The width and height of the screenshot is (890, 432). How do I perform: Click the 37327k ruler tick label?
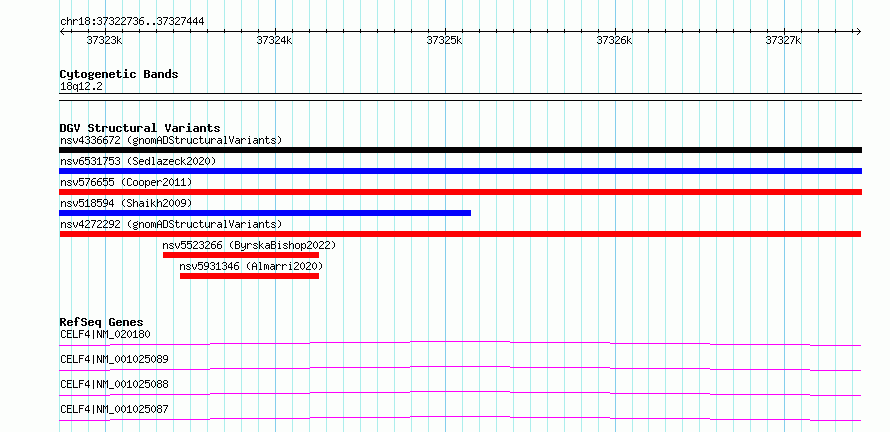pos(783,40)
